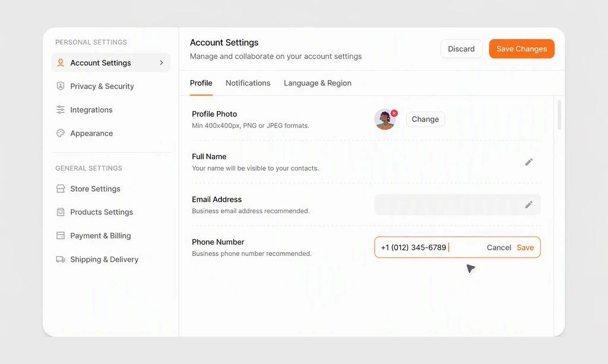The image size is (608, 364).
Task: Click the Products Settings bag icon
Action: 61,212
